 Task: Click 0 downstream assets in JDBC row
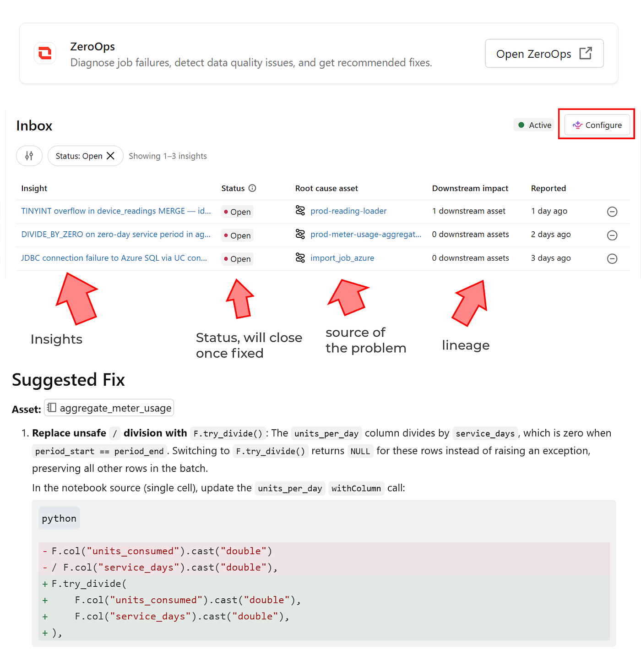click(x=470, y=258)
